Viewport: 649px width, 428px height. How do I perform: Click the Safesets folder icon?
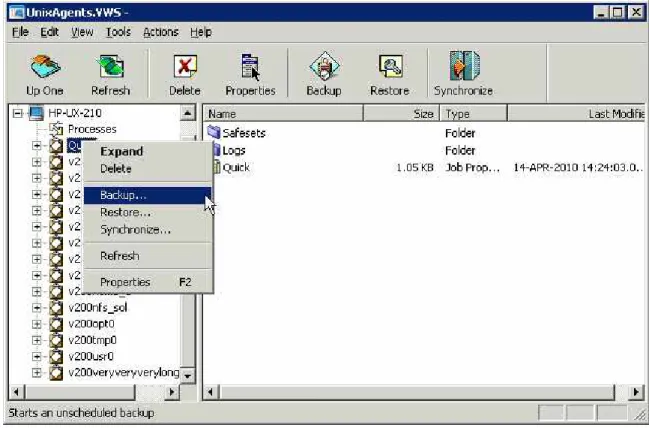[x=214, y=132]
